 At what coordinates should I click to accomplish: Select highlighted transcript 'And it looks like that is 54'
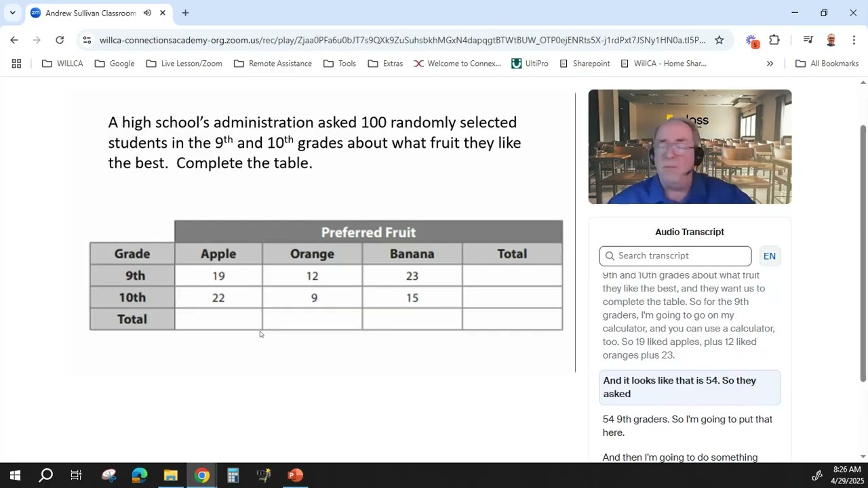690,387
